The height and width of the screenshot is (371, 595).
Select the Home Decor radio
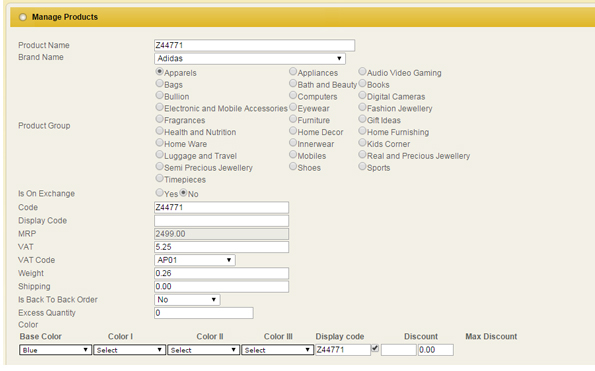click(x=293, y=130)
